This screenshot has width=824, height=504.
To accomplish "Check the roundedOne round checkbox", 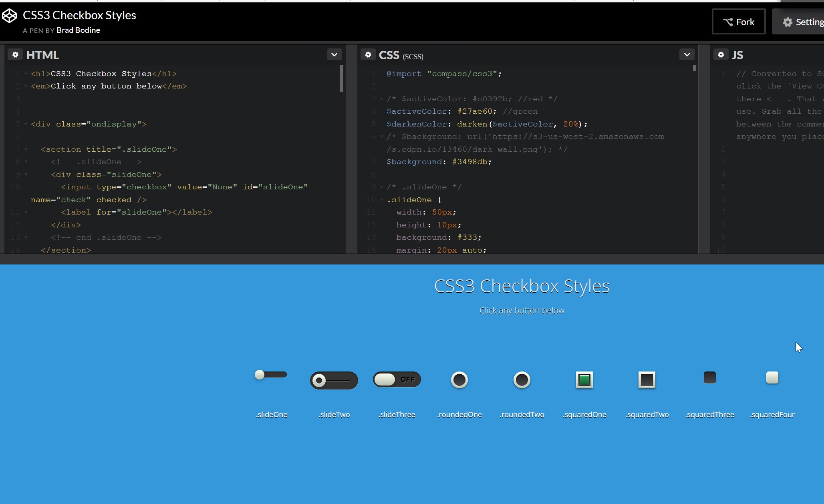I will (459, 380).
